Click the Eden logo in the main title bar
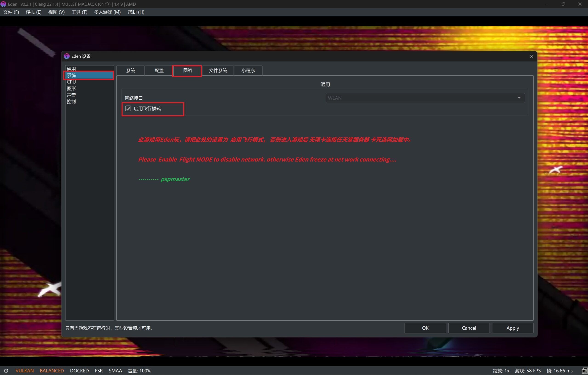 click(x=3, y=4)
